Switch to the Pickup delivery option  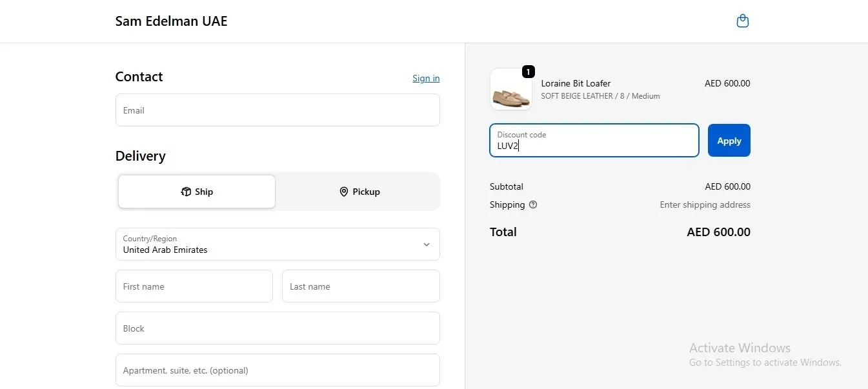click(359, 192)
